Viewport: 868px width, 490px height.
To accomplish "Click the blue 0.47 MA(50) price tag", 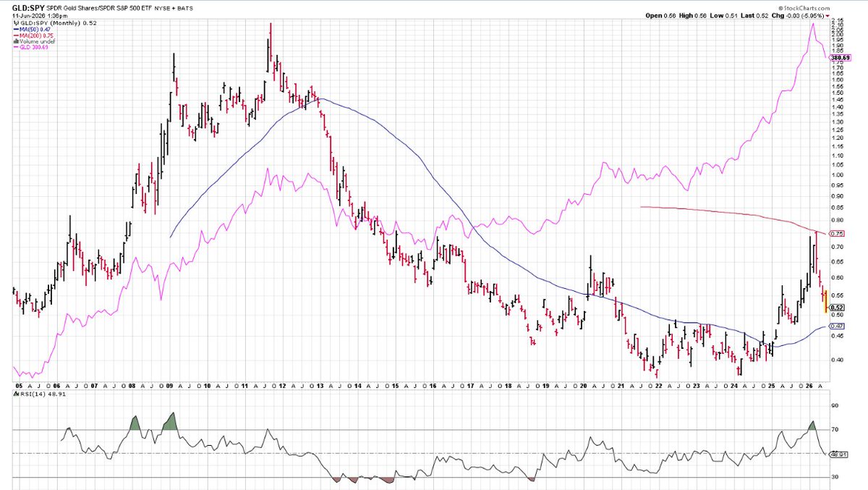I will click(x=838, y=326).
